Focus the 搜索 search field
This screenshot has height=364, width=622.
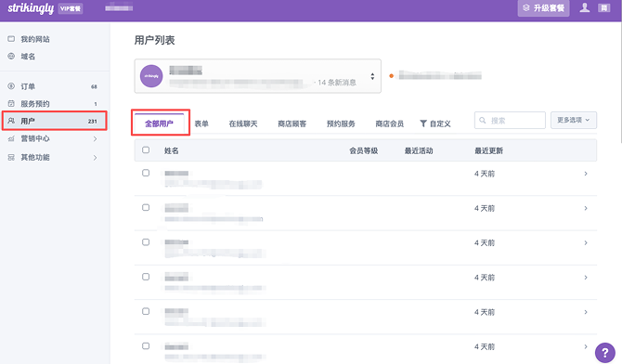click(x=510, y=121)
